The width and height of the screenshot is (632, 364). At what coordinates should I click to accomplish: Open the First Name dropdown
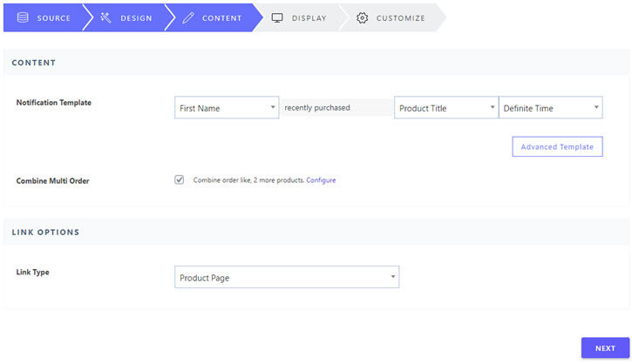tap(227, 107)
